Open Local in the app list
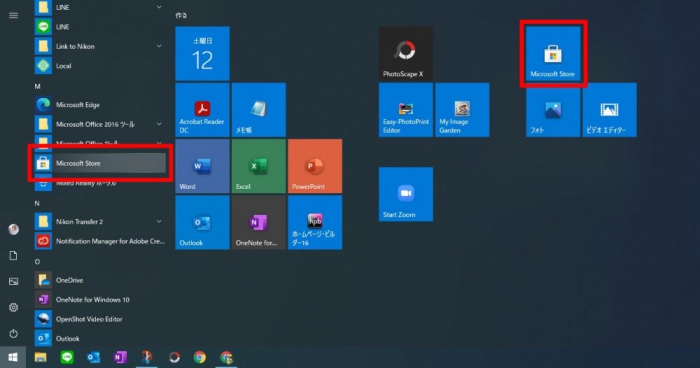Viewport: 700px width, 368px height. 100,66
